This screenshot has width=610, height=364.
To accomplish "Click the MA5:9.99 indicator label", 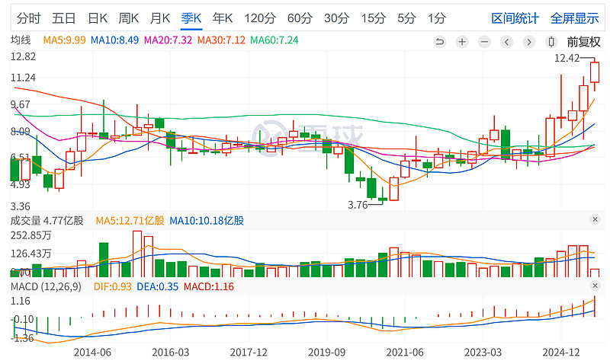I will (64, 40).
